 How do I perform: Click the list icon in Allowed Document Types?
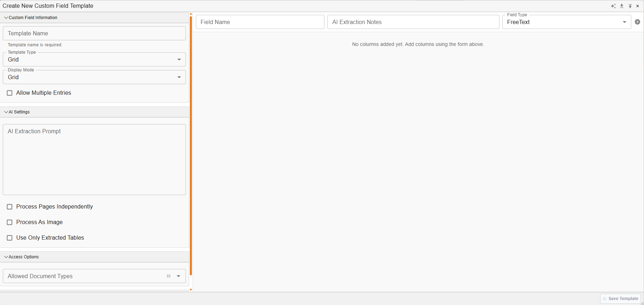pyautogui.click(x=169, y=276)
